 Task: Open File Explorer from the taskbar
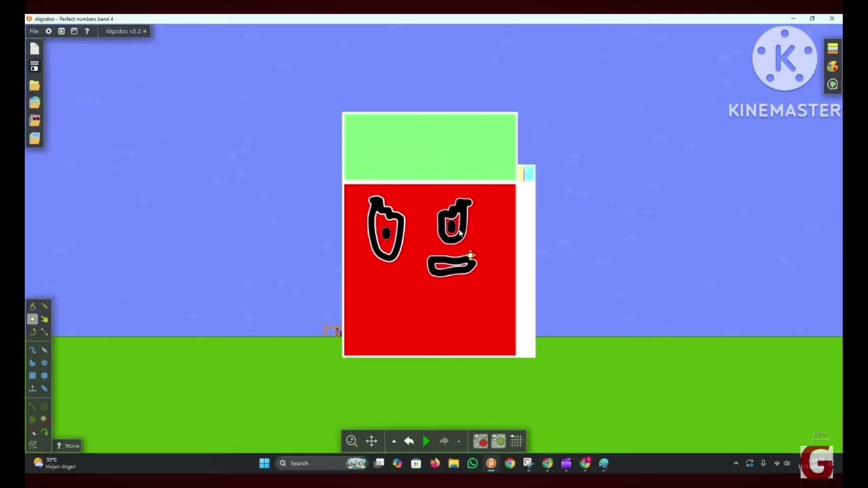click(454, 464)
